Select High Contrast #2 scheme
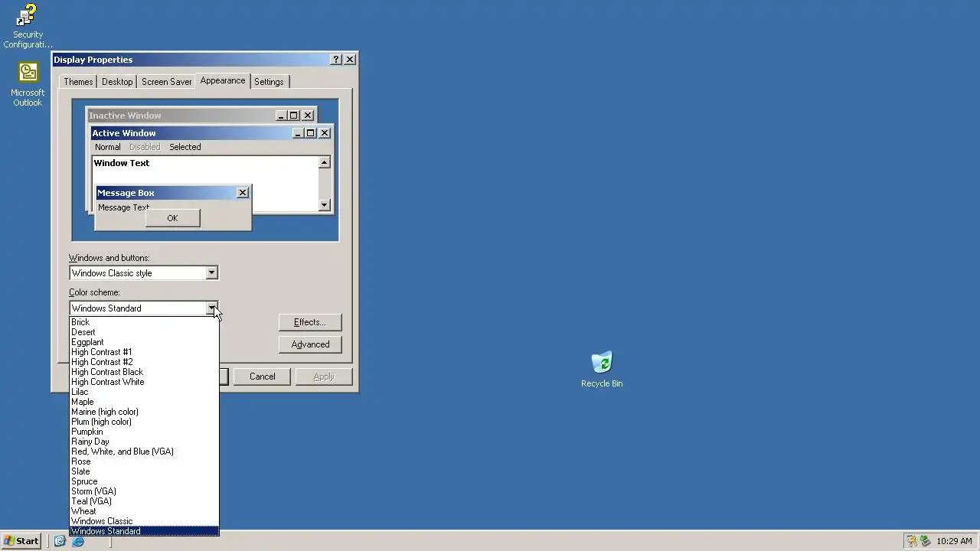 (144, 362)
